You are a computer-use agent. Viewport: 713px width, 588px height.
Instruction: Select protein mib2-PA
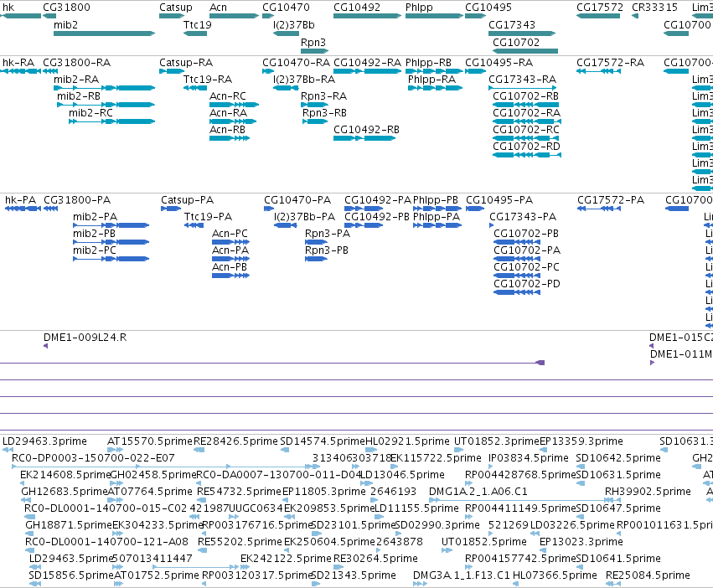pos(111,225)
